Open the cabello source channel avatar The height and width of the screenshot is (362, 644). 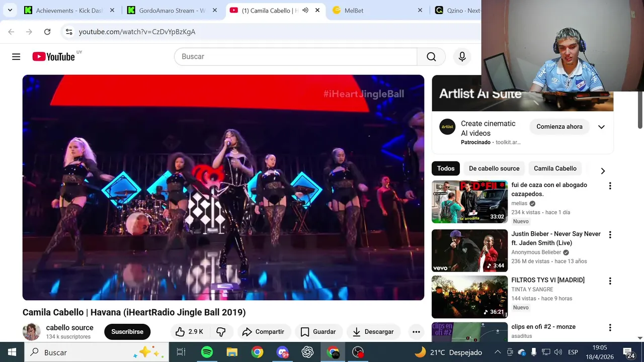coord(31,332)
